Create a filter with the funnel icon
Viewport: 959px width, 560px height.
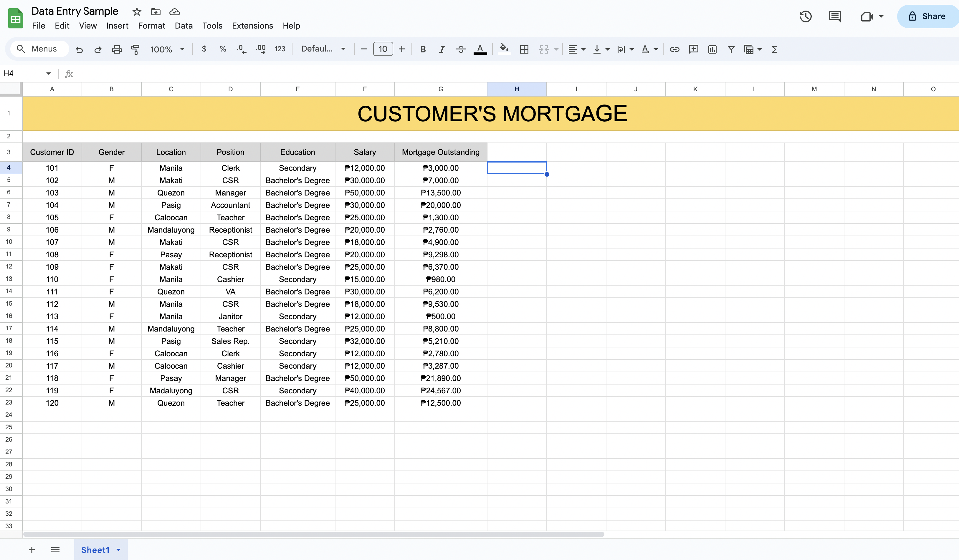point(731,49)
